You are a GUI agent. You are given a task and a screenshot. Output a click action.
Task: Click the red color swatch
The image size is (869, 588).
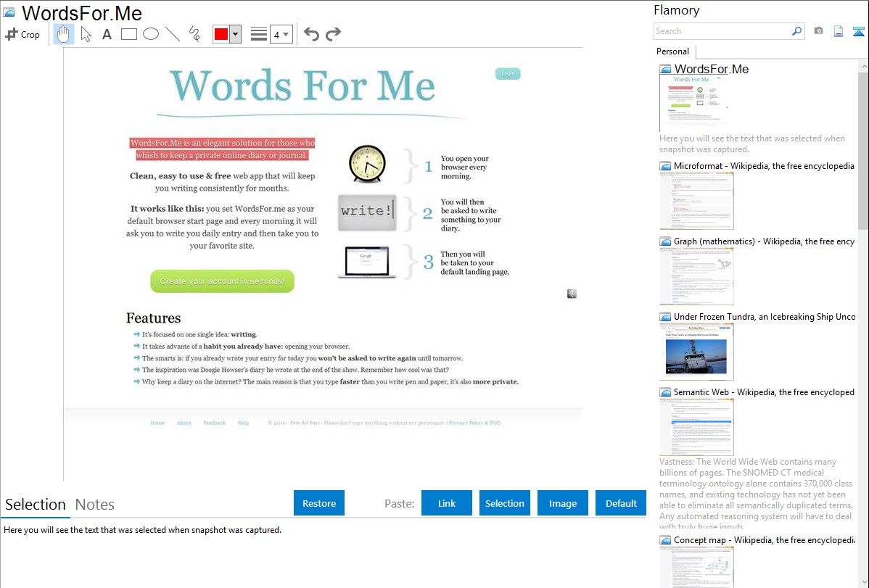(x=221, y=34)
